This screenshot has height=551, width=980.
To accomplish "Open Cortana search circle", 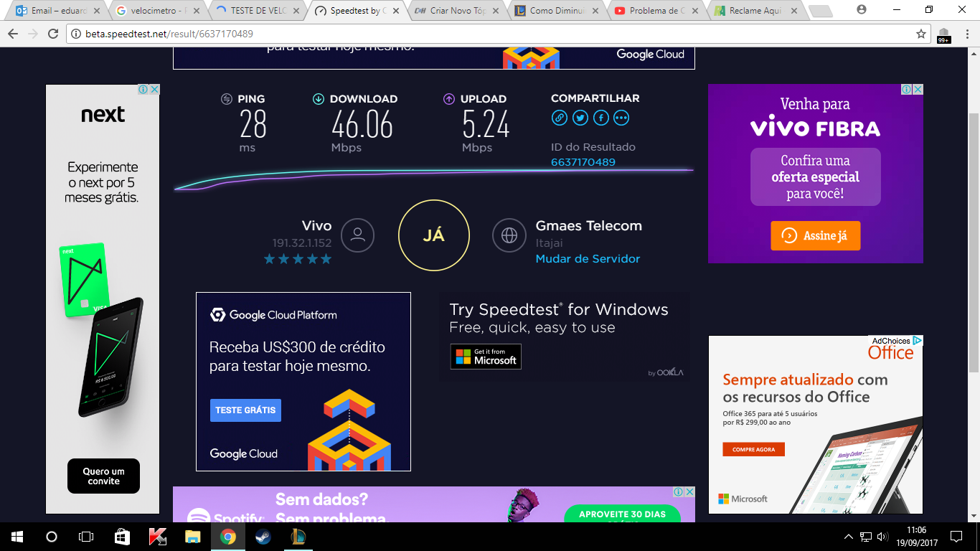I will 52,537.
